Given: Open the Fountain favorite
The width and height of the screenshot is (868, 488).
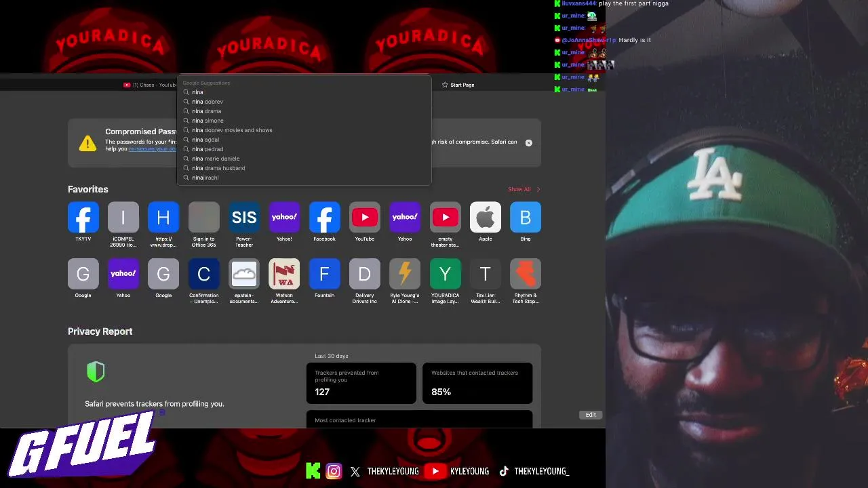Looking at the screenshot, I should [324, 274].
